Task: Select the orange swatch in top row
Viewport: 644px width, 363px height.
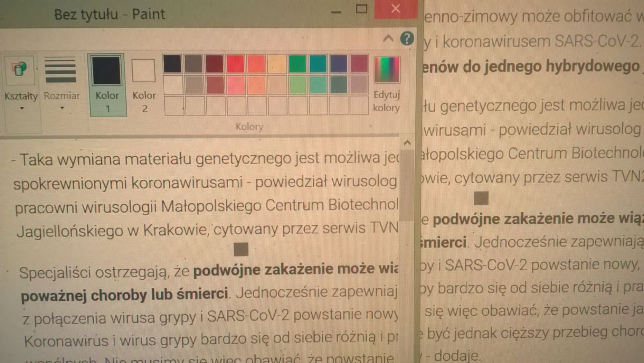Action: [x=256, y=64]
